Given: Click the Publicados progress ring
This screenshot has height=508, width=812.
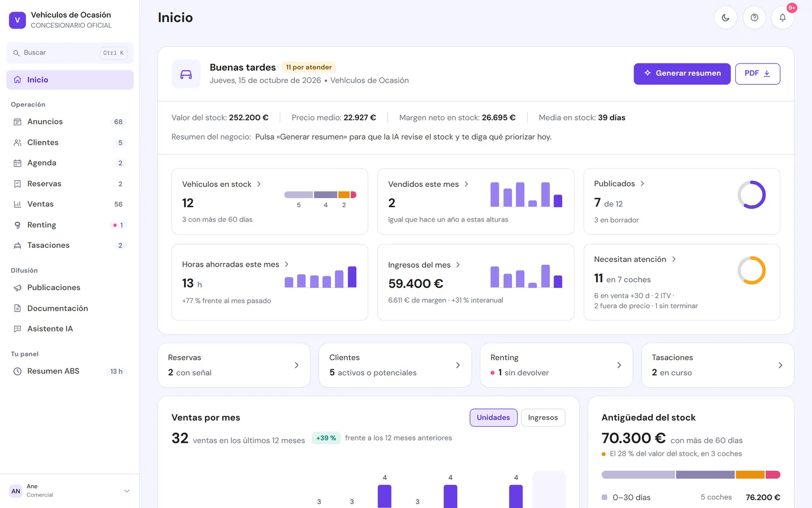Looking at the screenshot, I should [752, 195].
